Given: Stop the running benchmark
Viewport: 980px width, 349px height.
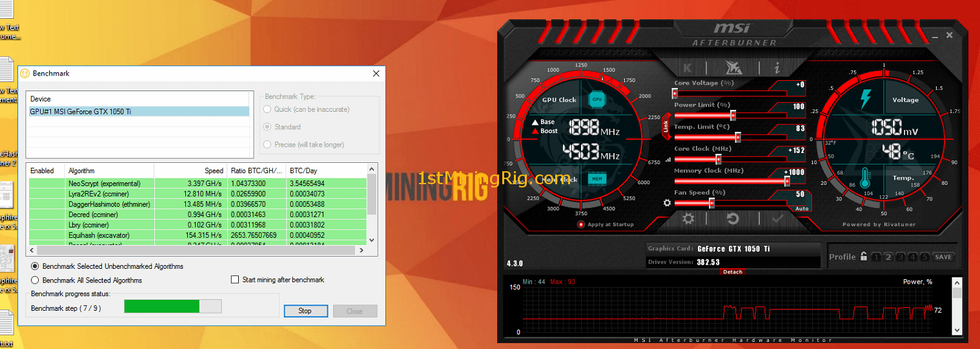Looking at the screenshot, I should (305, 310).
